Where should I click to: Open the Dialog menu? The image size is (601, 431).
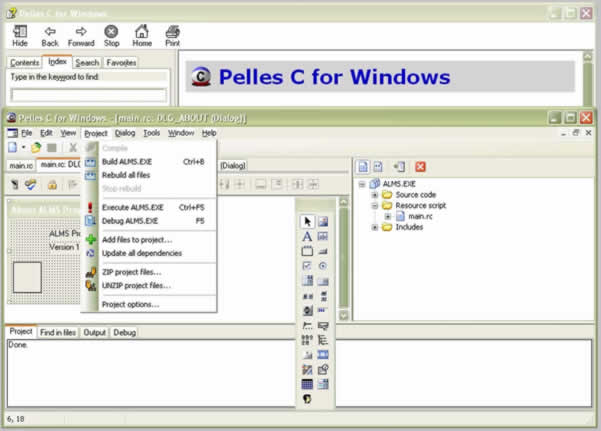[125, 133]
